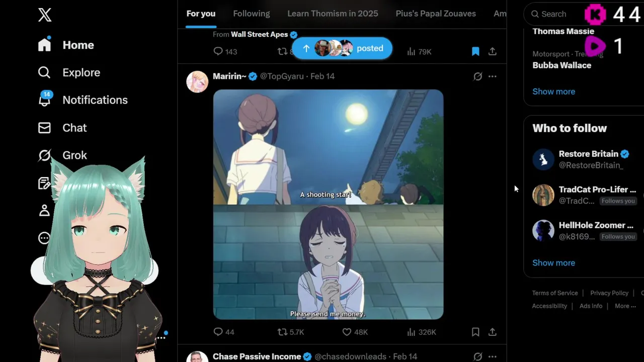Open more options menu on Maririn's post
This screenshot has height=362, width=644.
[x=493, y=76]
